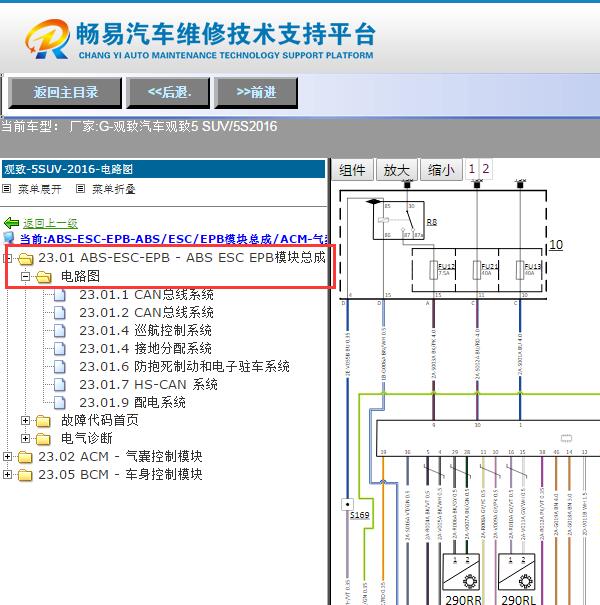Image resolution: width=600 pixels, height=605 pixels.
Task: Click the 观致-5SUV-2016-电路图 panel header
Action: click(163, 169)
